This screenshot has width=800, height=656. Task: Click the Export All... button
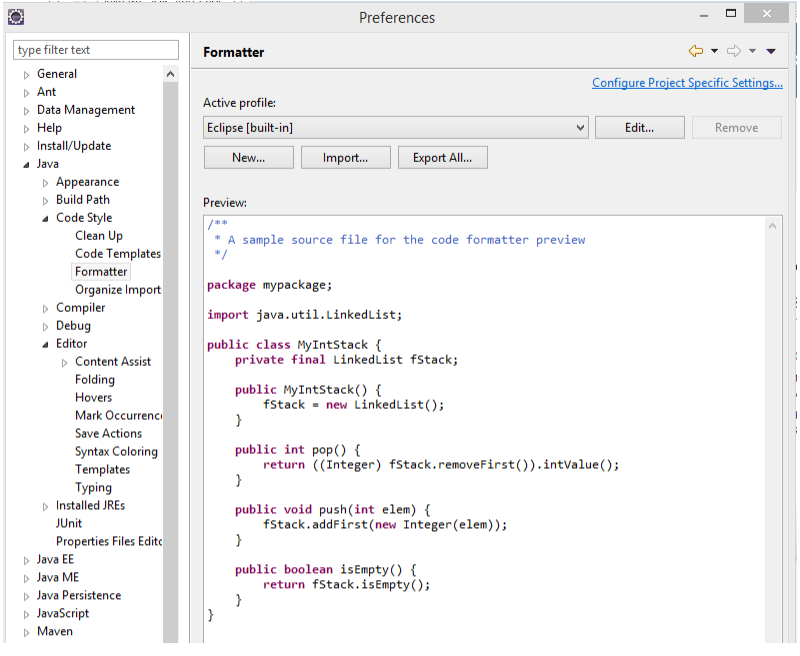tap(442, 158)
